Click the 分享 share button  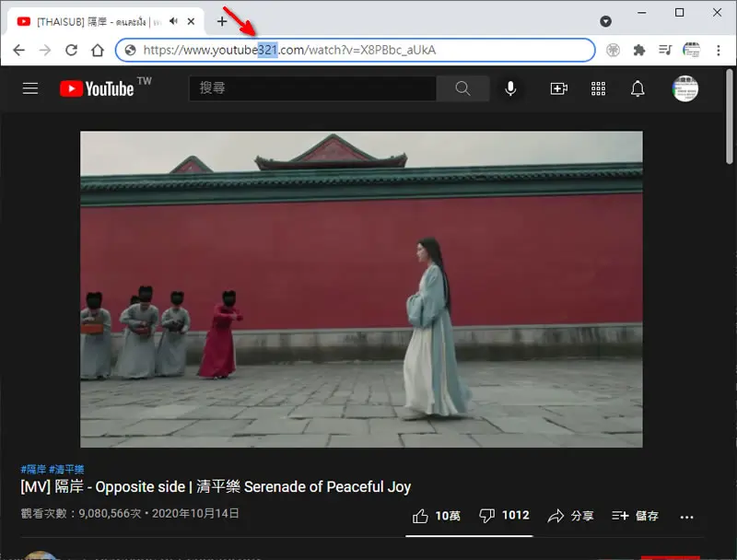click(570, 516)
